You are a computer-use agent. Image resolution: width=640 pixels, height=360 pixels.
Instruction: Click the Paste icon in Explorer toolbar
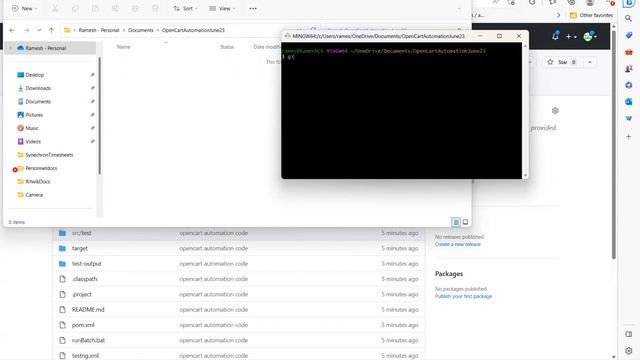pyautogui.click(x=95, y=8)
